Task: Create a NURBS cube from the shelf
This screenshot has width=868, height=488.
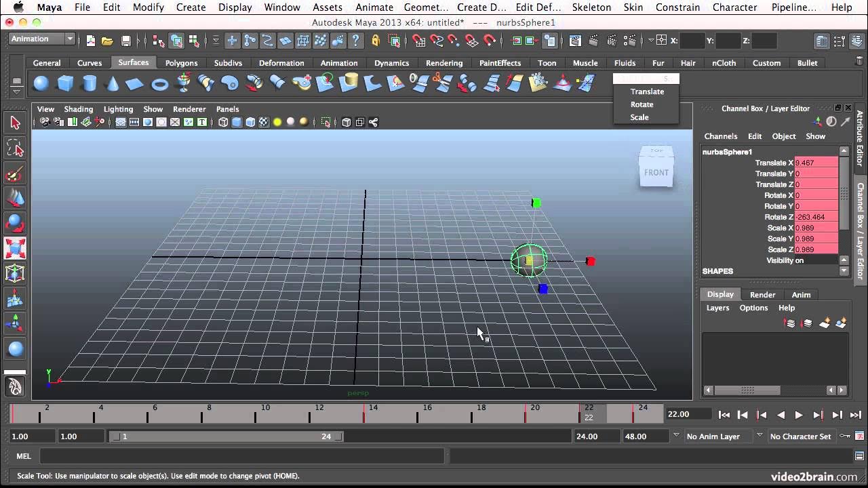Action: [x=65, y=83]
